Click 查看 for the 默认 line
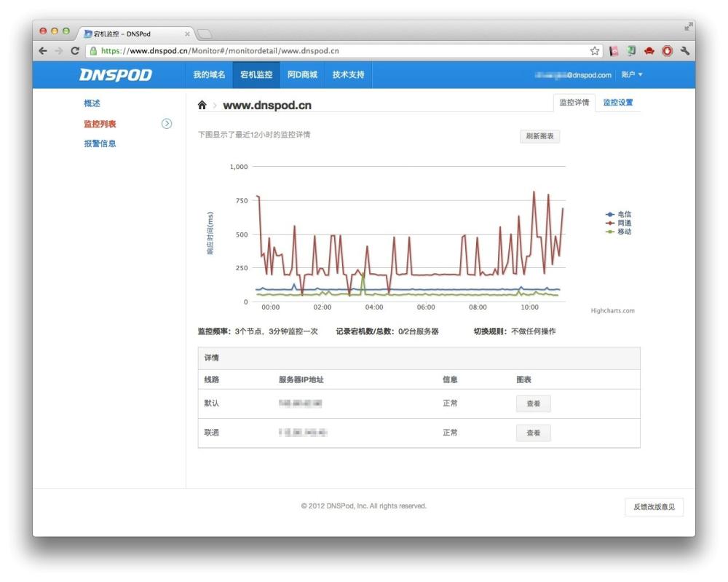The image size is (728, 582). click(x=534, y=404)
